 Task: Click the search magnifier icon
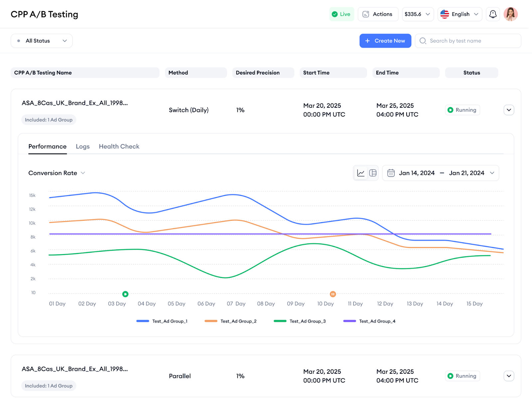pyautogui.click(x=423, y=41)
